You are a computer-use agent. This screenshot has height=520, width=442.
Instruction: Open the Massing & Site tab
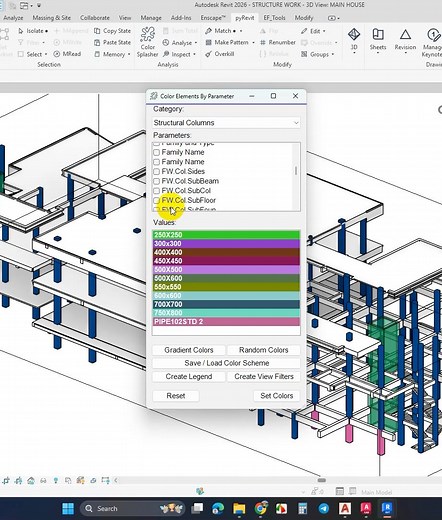click(51, 18)
